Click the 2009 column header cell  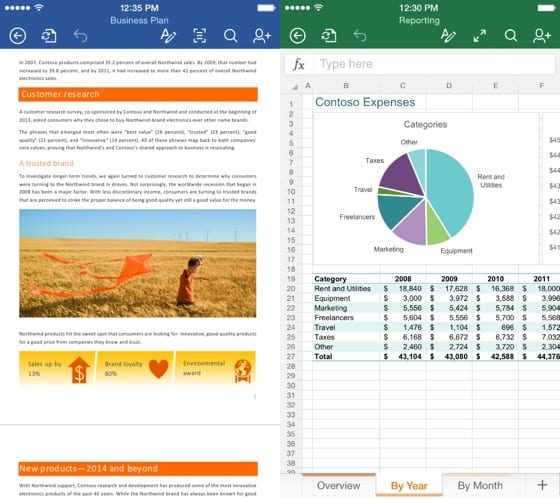(x=449, y=279)
